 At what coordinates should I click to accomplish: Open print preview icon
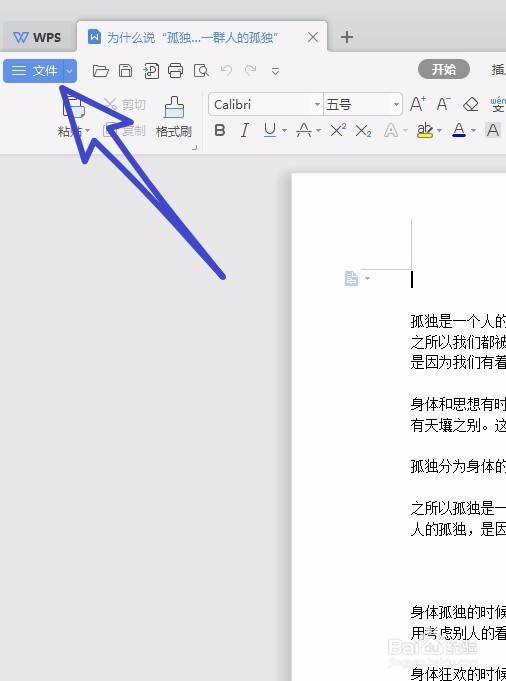pyautogui.click(x=201, y=70)
